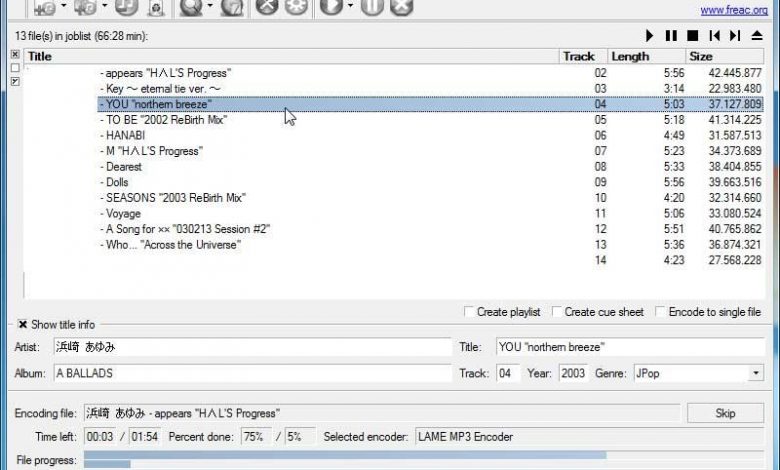The image size is (780, 470).
Task: Click the Start encoding toolbar icon
Action: 331,7
